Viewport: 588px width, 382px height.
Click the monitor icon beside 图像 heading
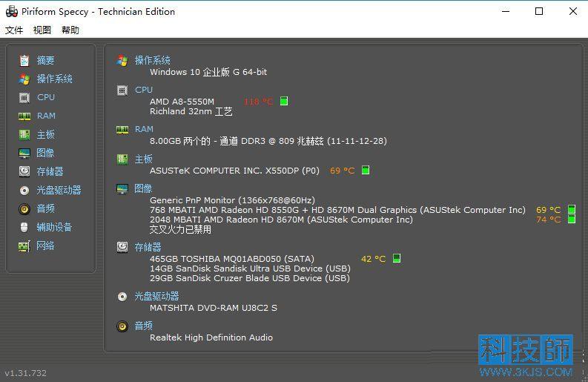122,189
